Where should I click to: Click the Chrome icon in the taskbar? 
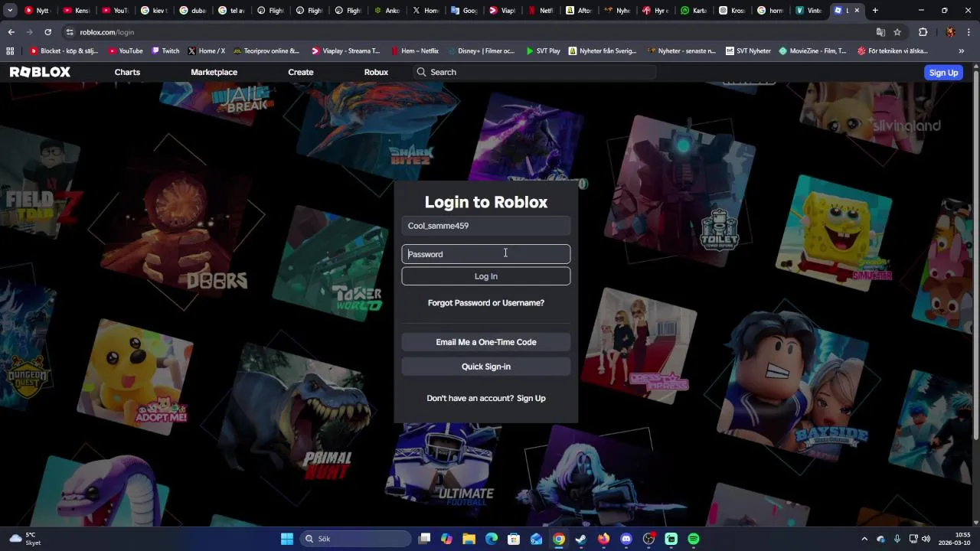tap(559, 539)
